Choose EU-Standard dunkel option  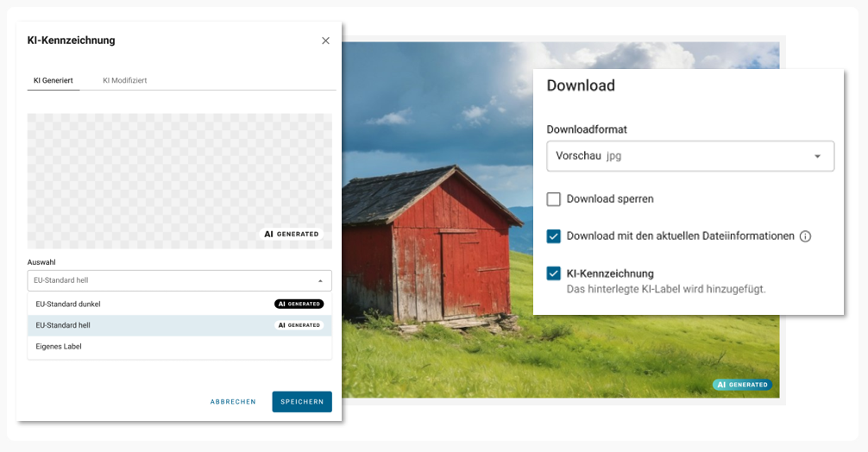[x=179, y=304]
